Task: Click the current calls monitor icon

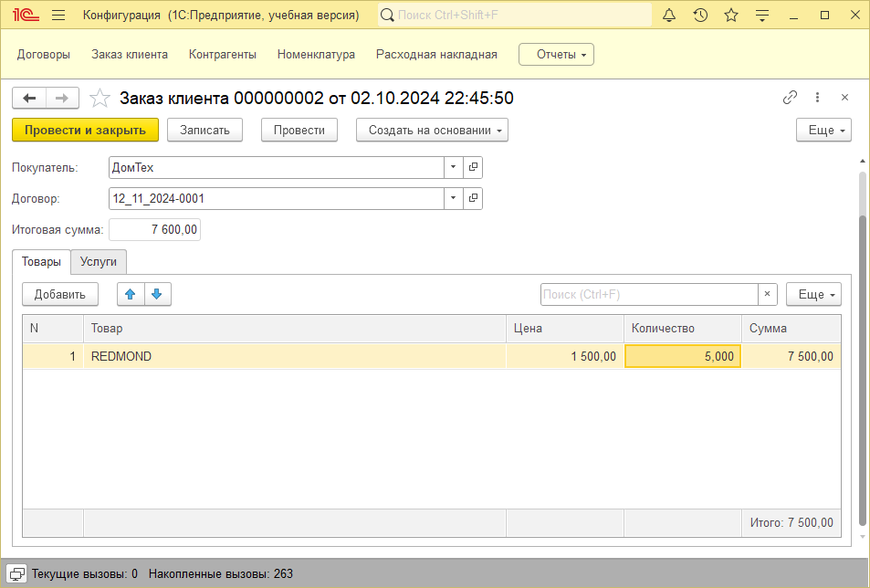Action: (x=16, y=573)
